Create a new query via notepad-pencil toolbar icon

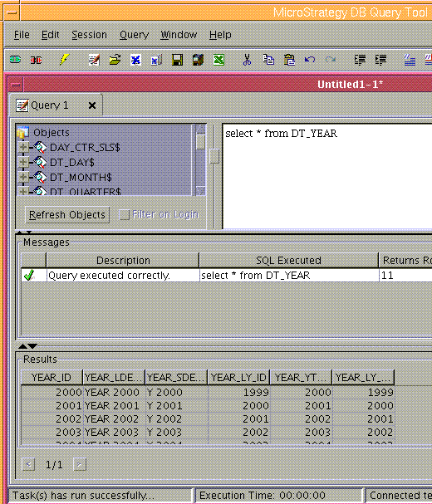pos(94,60)
